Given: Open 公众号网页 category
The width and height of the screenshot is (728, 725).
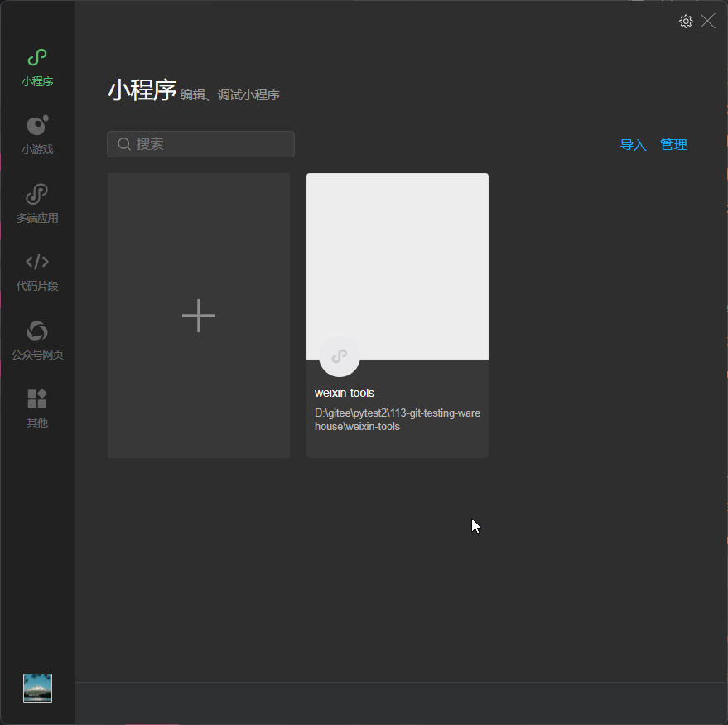Looking at the screenshot, I should (x=37, y=341).
